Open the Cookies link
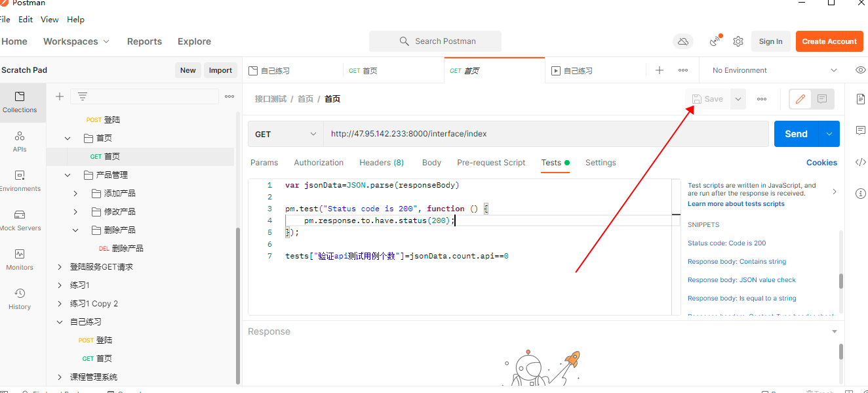The height and width of the screenshot is (393, 868). (x=821, y=163)
